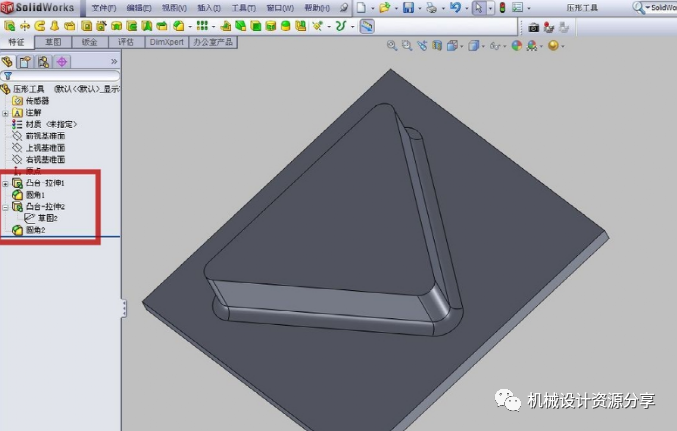Image resolution: width=677 pixels, height=431 pixels.
Task: Open the DimXpertManager tab icon
Action: click(62, 62)
